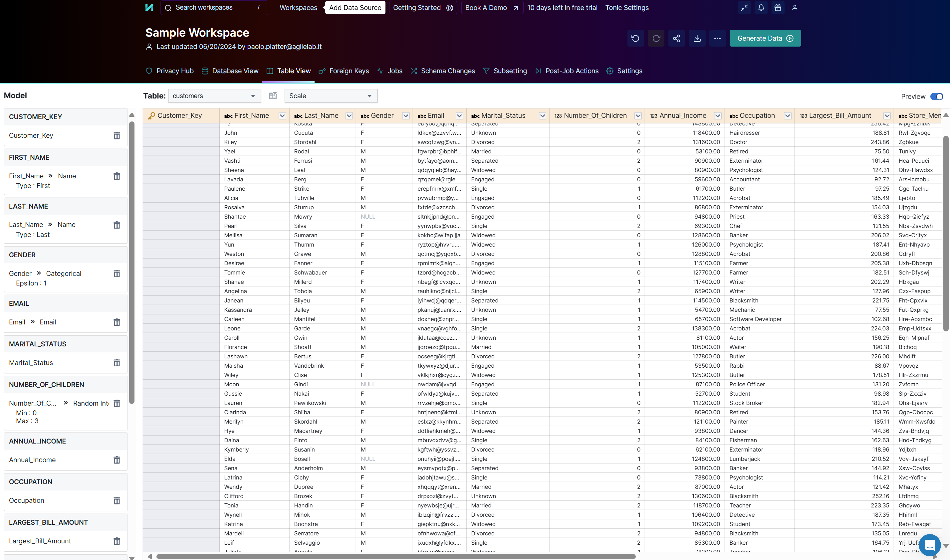Open the notifications bell
Viewport: 950px width, 560px height.
(x=761, y=8)
